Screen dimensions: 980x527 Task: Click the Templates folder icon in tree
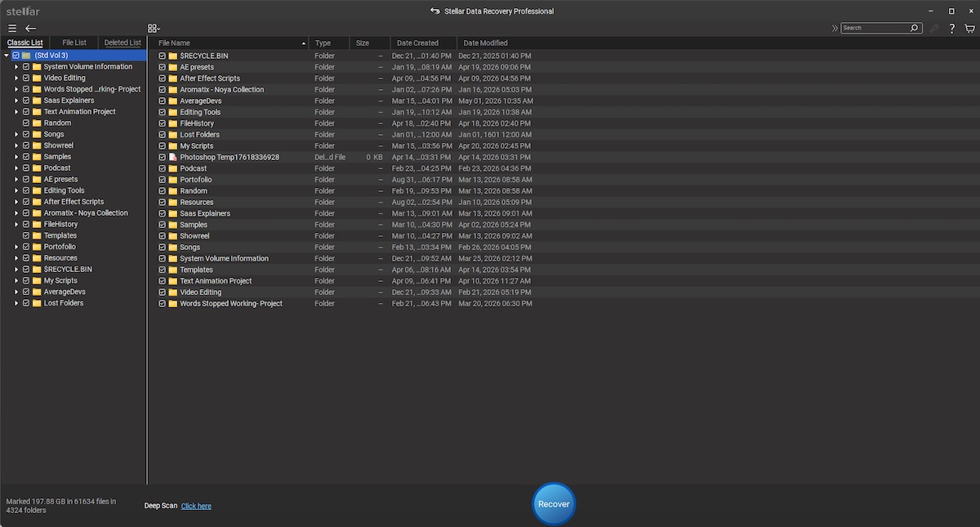pyautogui.click(x=37, y=235)
